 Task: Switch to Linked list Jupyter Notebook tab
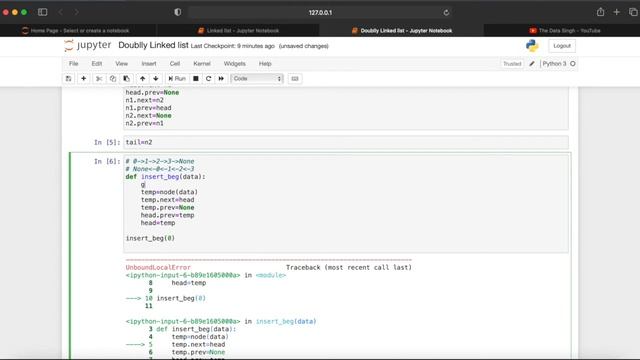[239, 31]
